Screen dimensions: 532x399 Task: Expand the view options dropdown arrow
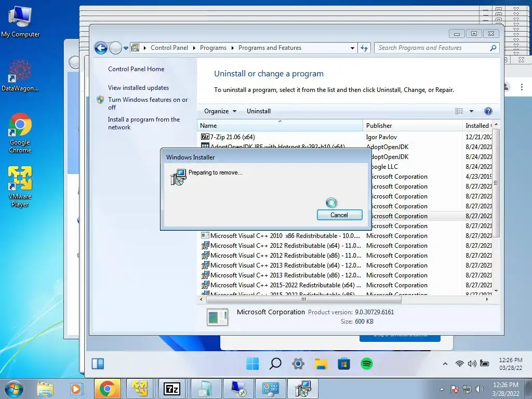pyautogui.click(x=471, y=111)
